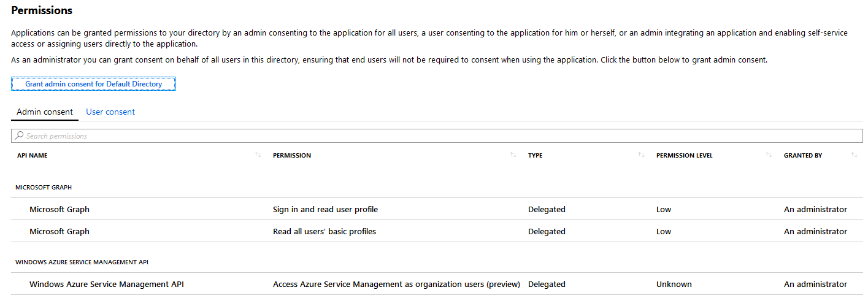
Task: Select the Admin consent tab
Action: (45, 112)
